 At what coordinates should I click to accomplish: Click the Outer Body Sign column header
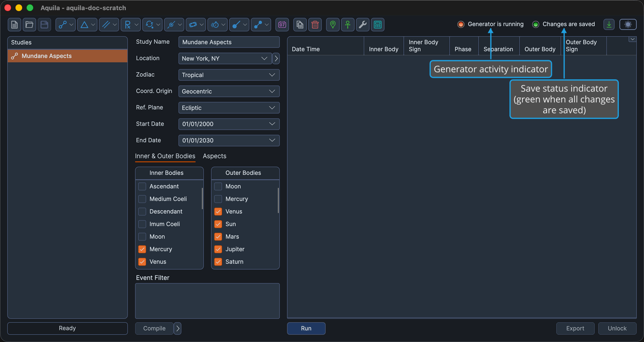583,46
